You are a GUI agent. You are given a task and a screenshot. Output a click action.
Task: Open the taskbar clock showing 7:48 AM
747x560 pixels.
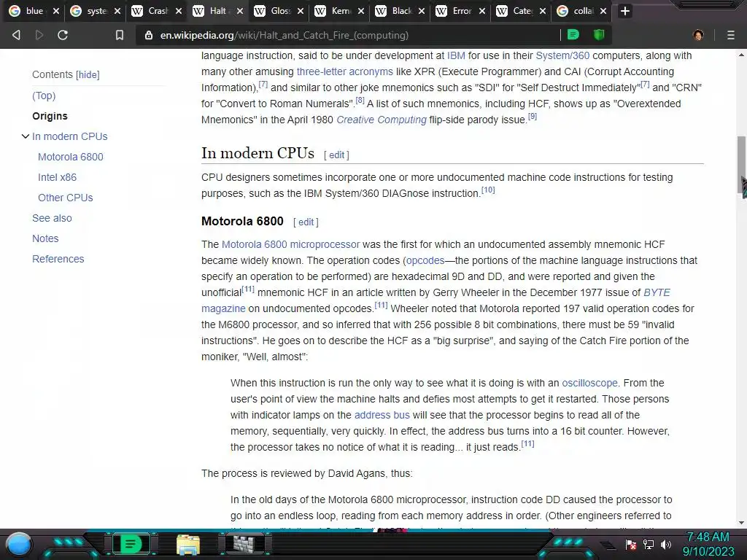pos(708,544)
